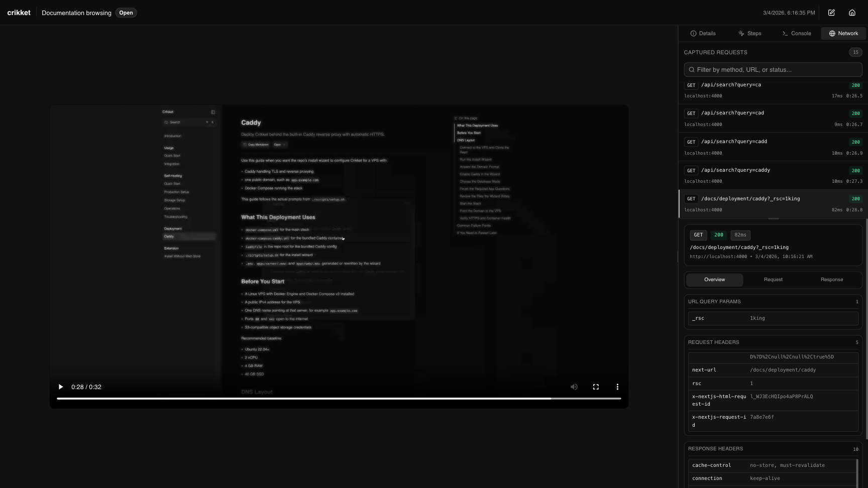This screenshot has height=488, width=868.
Task: Click the timestamp 0:26.5 on query=ca request
Action: tap(854, 96)
